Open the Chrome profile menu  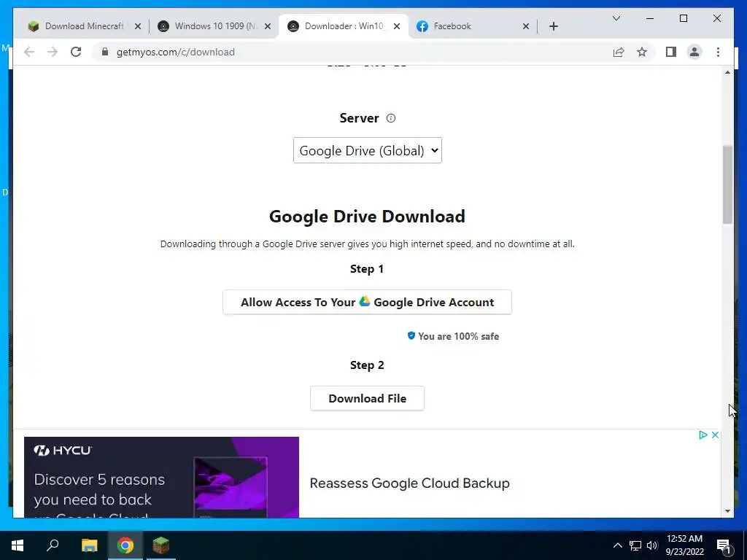click(694, 52)
